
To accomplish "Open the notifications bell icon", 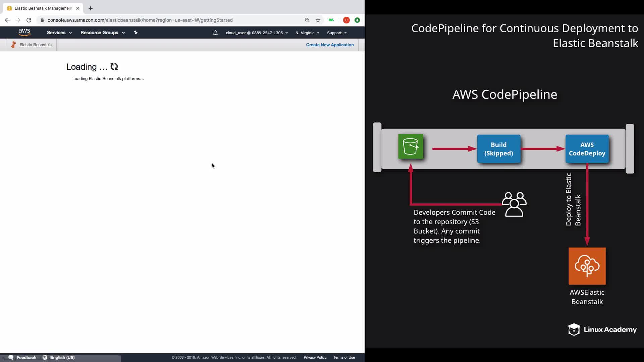I will tap(215, 33).
